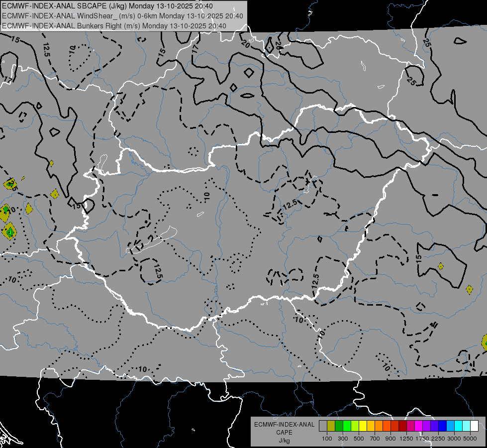The height and width of the screenshot is (448, 487).
Task: Click the 900 legend tick label
Action: pos(390,439)
